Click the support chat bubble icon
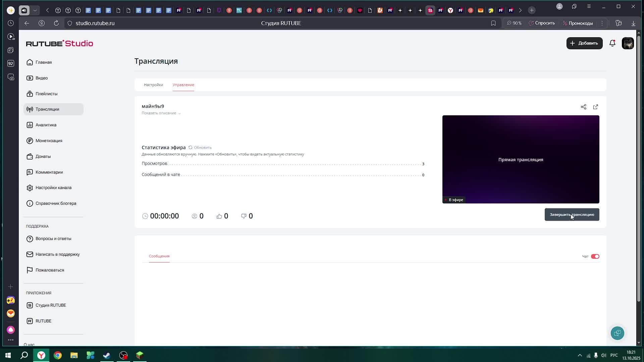Screen dimensions: 644x362 click(617, 333)
